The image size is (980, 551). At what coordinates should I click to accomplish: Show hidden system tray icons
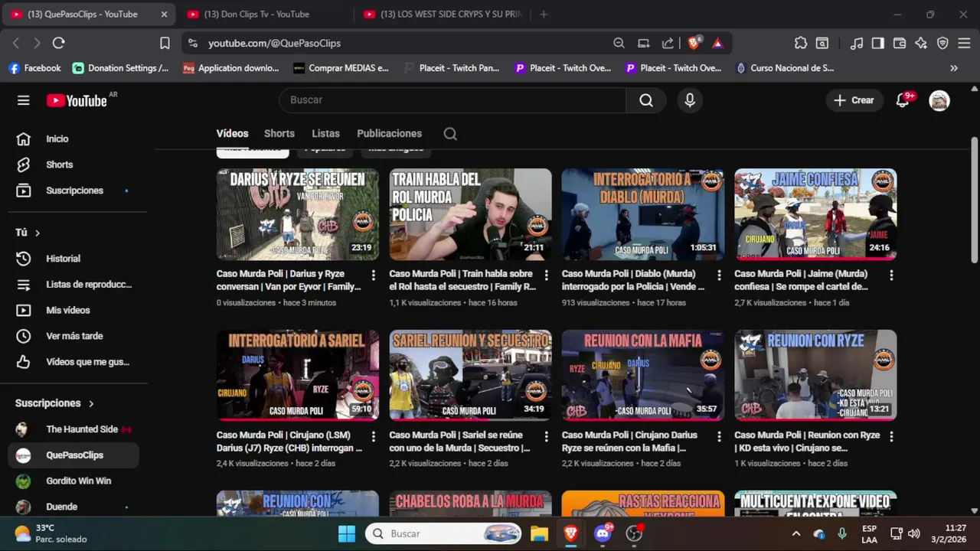click(795, 533)
